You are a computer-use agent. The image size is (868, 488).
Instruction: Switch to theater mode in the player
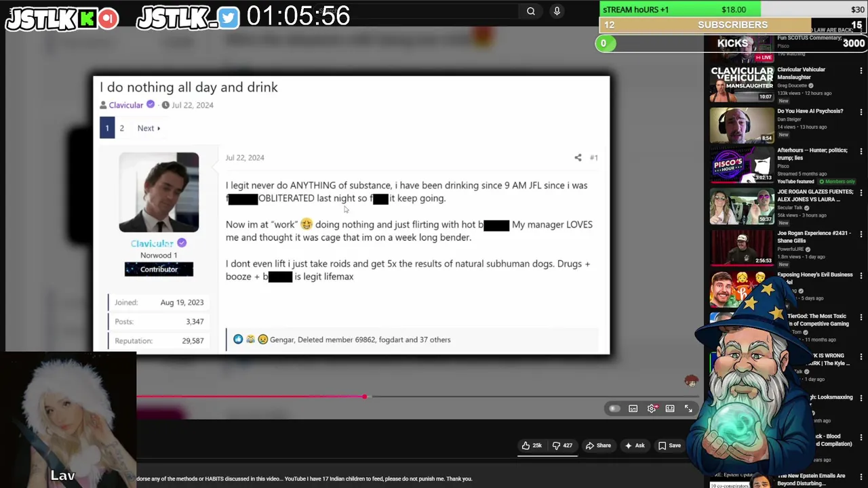pos(670,409)
